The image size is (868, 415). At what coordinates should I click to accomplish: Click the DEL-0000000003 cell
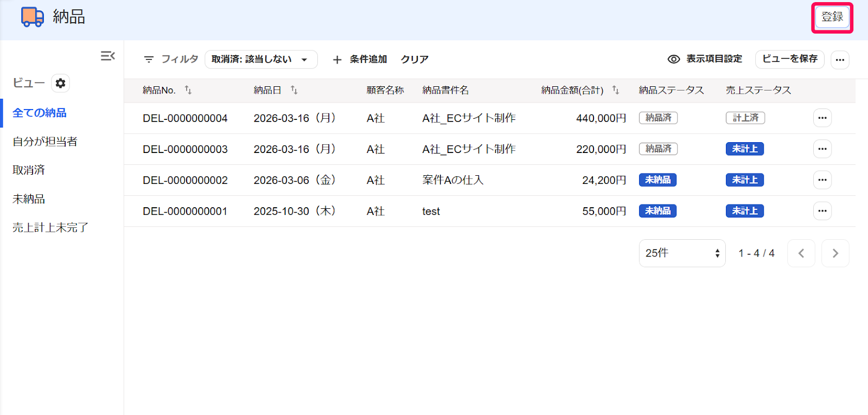(x=185, y=149)
